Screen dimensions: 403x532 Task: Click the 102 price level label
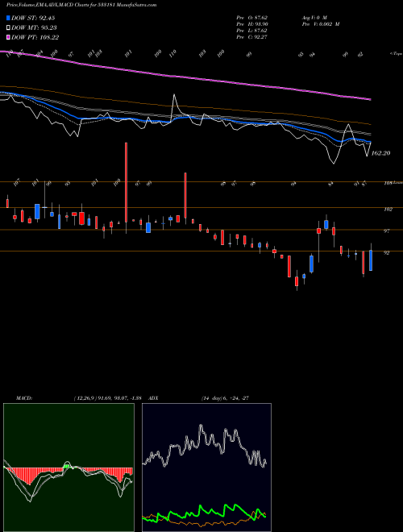(388, 210)
